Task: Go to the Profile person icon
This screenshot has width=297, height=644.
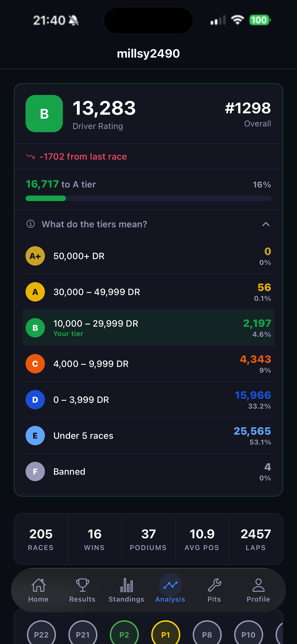Action: [259, 585]
